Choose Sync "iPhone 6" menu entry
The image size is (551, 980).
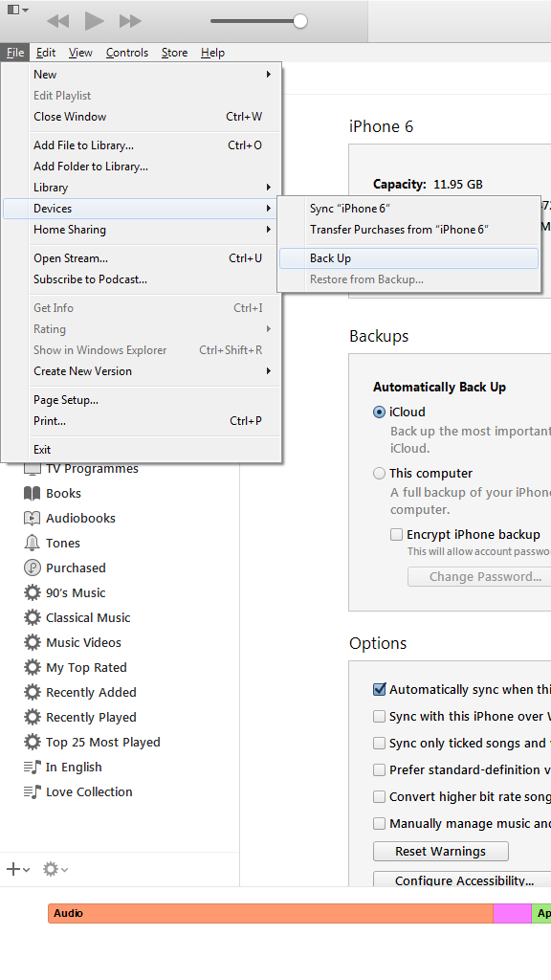click(x=408, y=208)
